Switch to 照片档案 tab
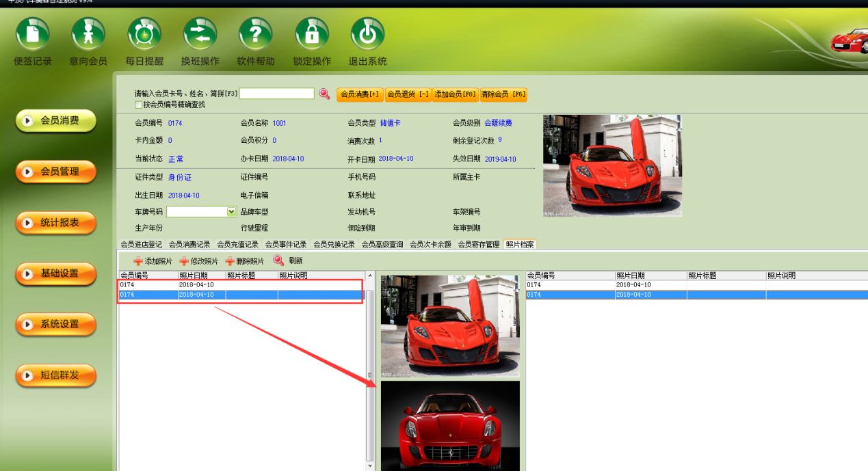Viewport: 868px width, 471px height. (520, 245)
